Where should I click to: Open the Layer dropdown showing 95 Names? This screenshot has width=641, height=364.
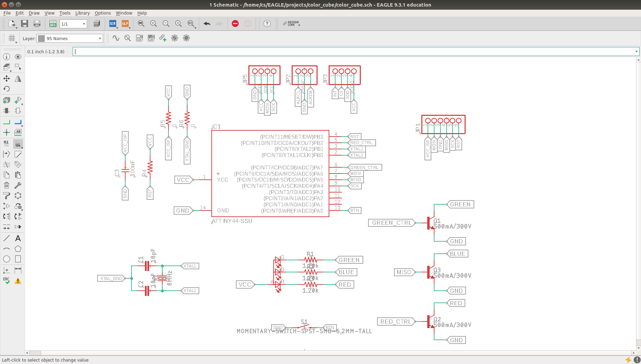tap(70, 38)
